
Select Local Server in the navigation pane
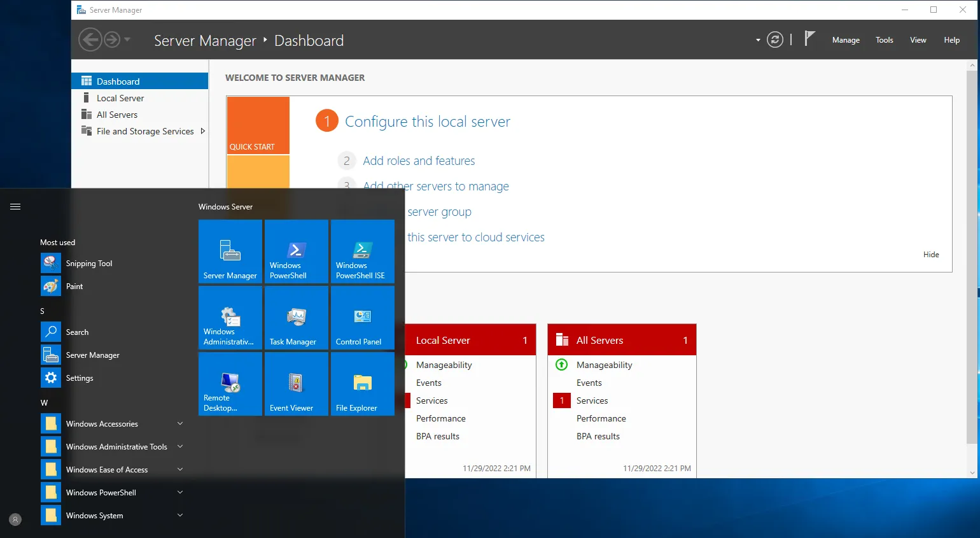[140, 98]
